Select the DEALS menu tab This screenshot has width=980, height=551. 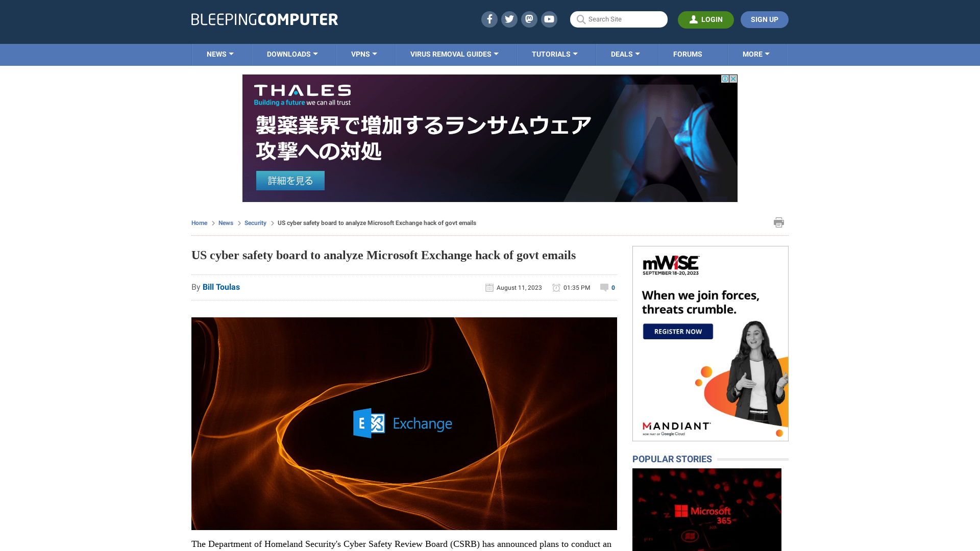click(x=625, y=54)
